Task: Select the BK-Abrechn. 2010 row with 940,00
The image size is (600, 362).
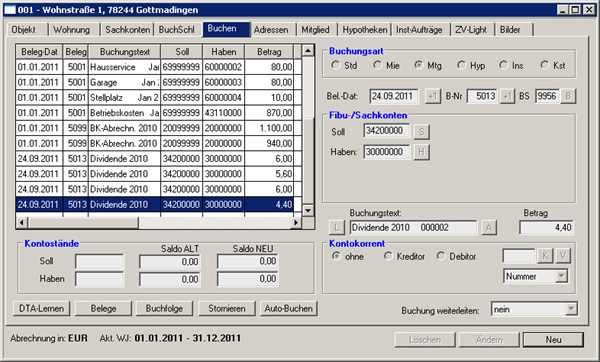Action: click(155, 143)
